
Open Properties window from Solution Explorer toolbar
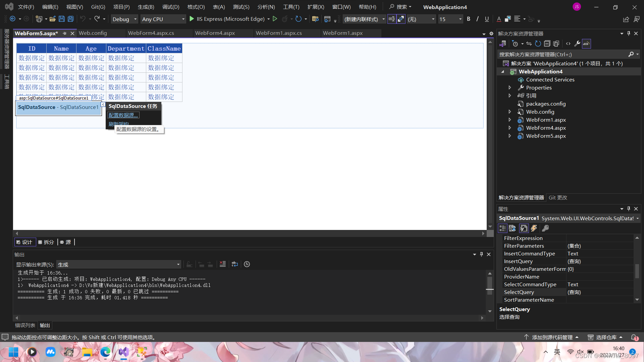point(577,44)
